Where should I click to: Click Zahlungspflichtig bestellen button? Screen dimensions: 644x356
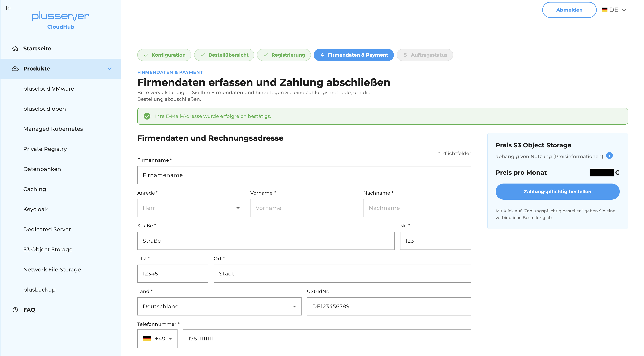coord(558,192)
